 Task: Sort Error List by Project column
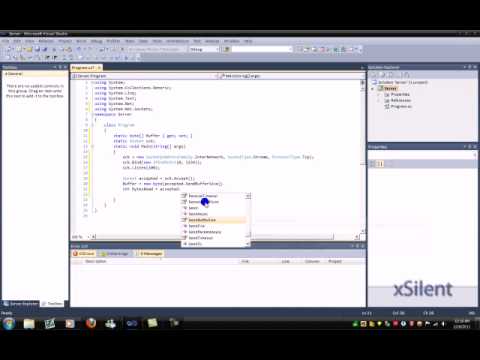335,261
